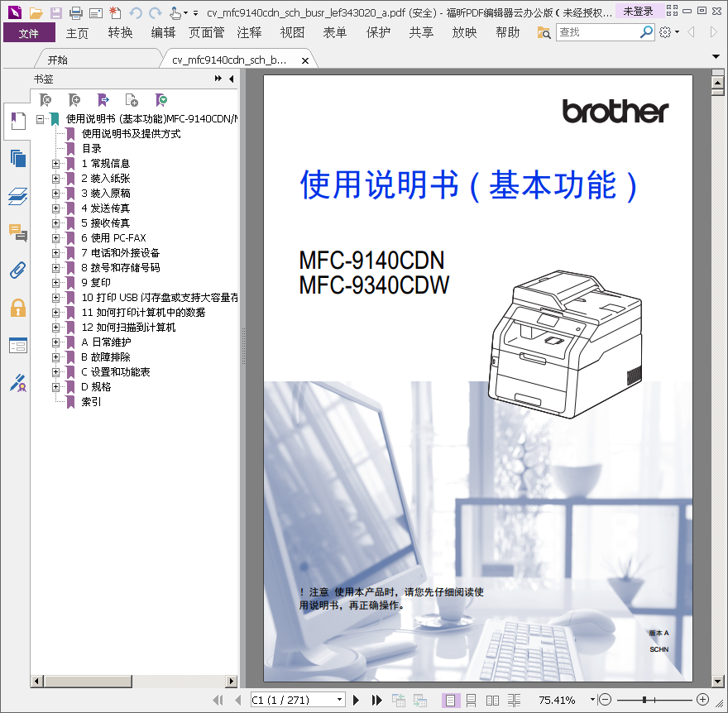Switch to the 开始 document tab
This screenshot has width=728, height=713.
[58, 60]
